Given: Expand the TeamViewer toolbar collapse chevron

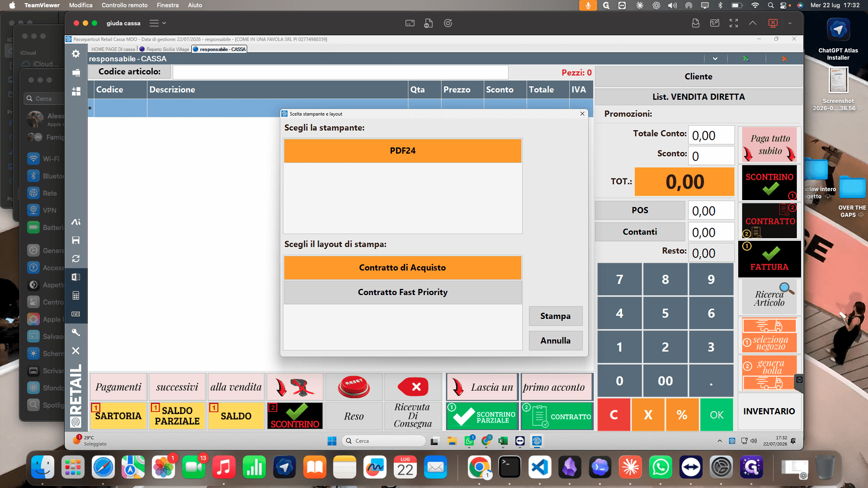Looking at the screenshot, I should [753, 23].
